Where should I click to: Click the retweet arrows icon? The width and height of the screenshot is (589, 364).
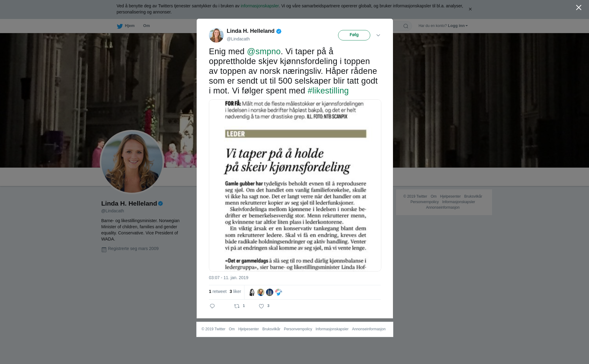237,306
